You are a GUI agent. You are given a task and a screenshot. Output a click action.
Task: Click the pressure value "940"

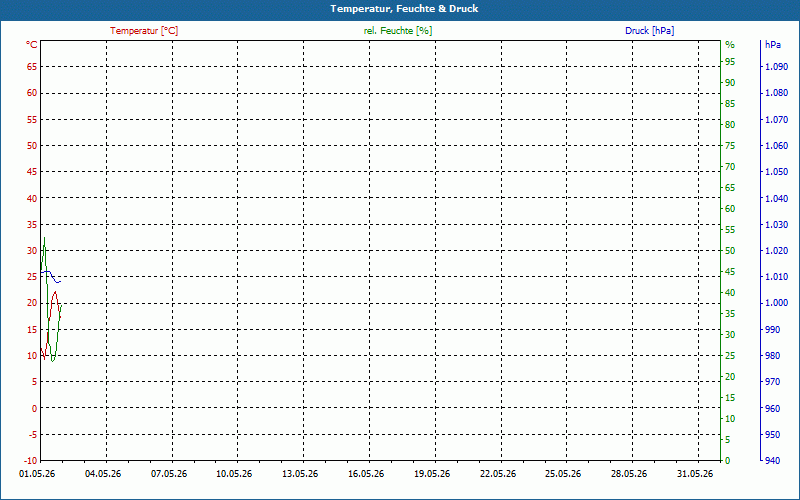(772, 461)
